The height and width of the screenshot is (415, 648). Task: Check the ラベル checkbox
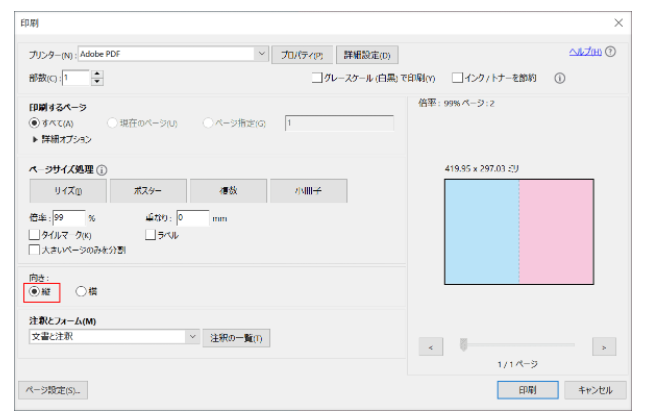[x=150, y=235]
